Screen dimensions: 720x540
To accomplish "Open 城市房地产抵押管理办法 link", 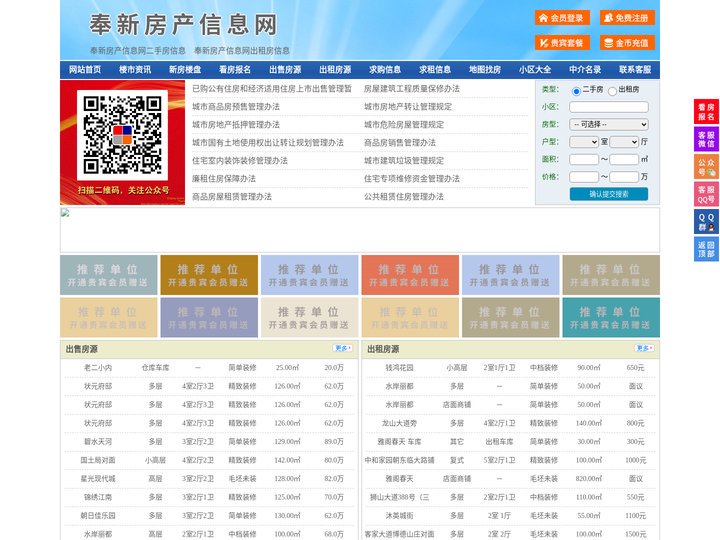I will (236, 124).
